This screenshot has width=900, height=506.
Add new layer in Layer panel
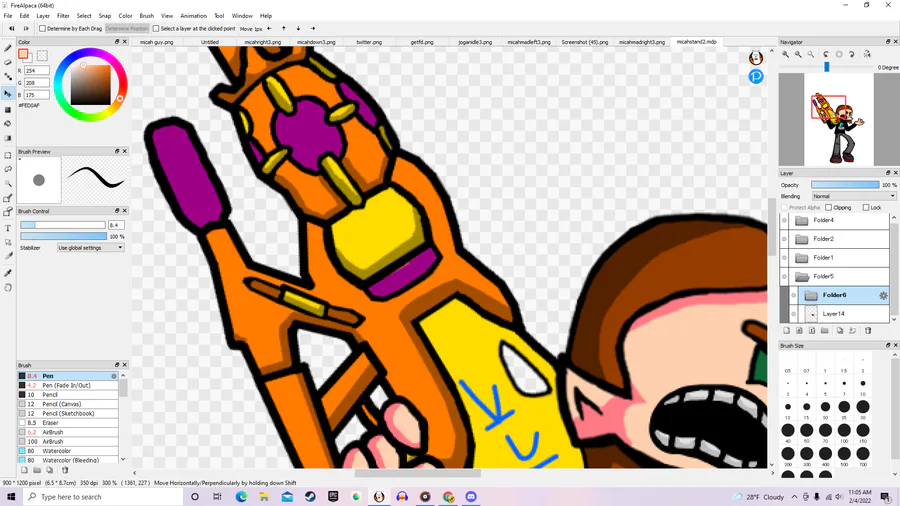tap(786, 330)
